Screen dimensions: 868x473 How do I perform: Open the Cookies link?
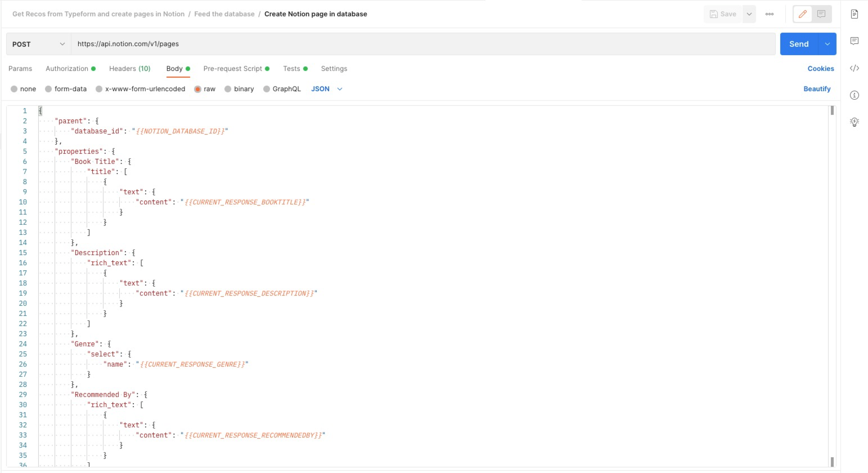point(821,69)
